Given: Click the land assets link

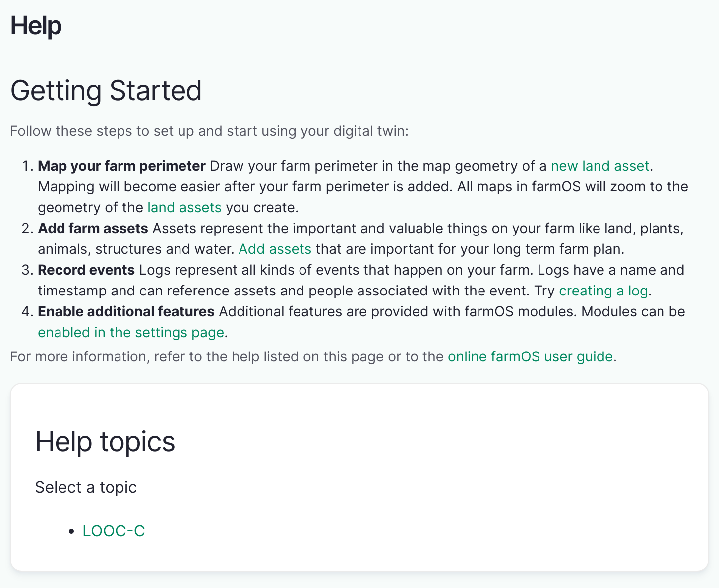Looking at the screenshot, I should pos(184,207).
